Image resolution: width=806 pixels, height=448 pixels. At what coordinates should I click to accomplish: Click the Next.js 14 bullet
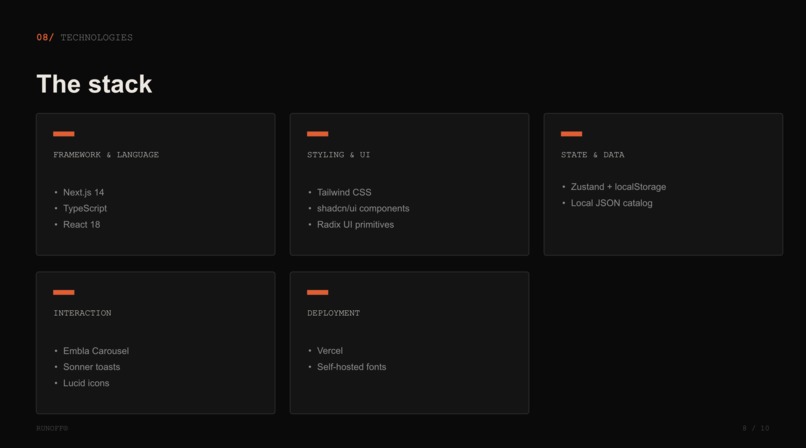83,192
